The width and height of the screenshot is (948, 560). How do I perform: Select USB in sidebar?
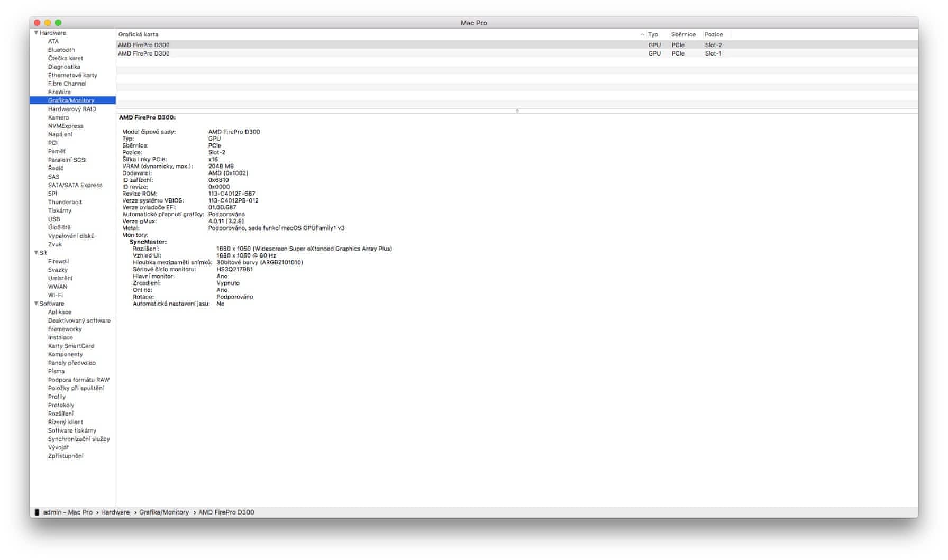click(54, 219)
